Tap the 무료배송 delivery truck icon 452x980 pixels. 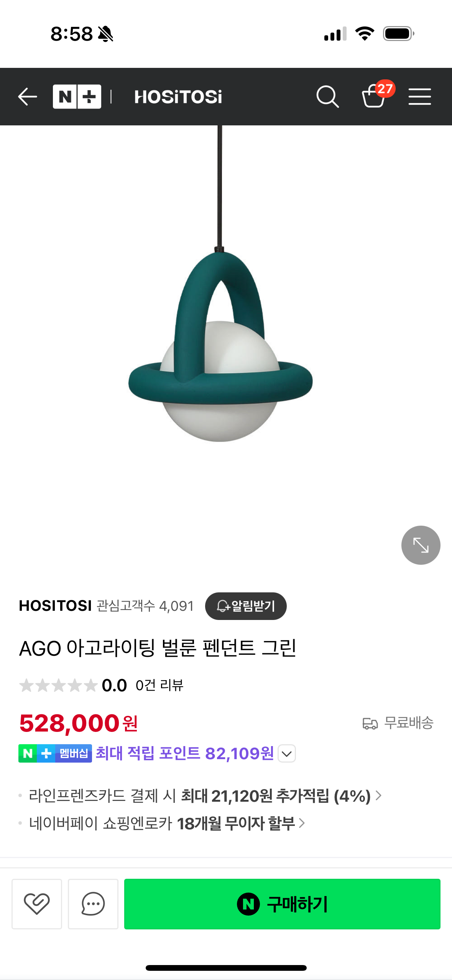pos(370,723)
